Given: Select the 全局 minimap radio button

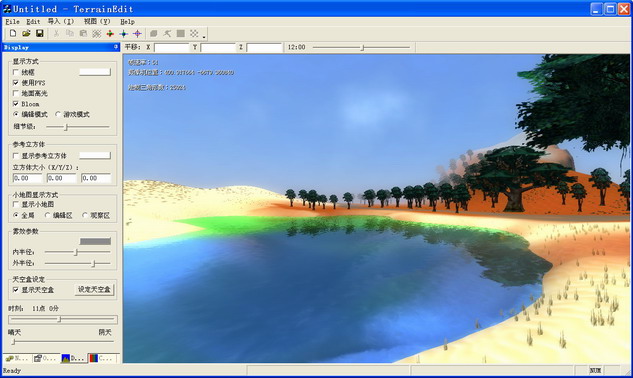Looking at the screenshot, I should point(16,215).
